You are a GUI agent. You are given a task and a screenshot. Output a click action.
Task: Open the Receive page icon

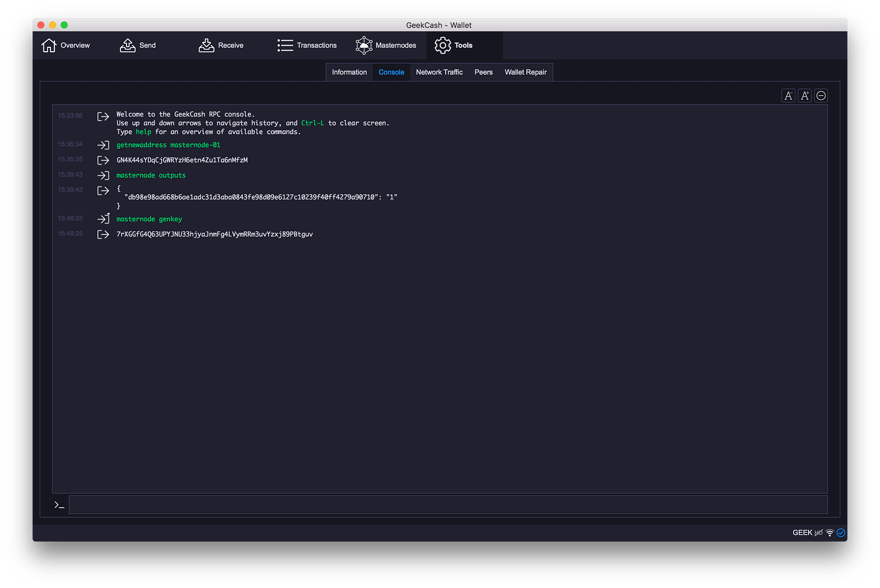[x=206, y=45]
